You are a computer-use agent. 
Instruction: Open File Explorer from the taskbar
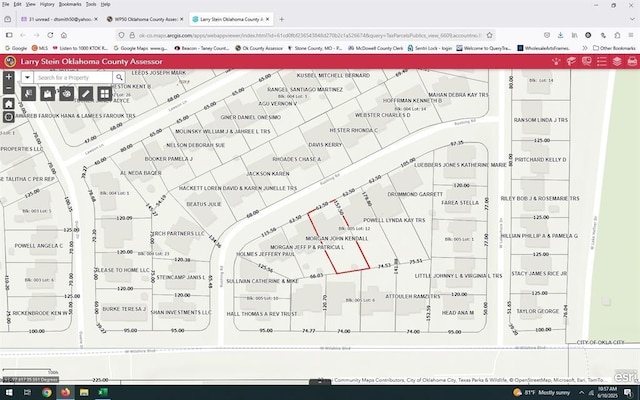[84, 393]
